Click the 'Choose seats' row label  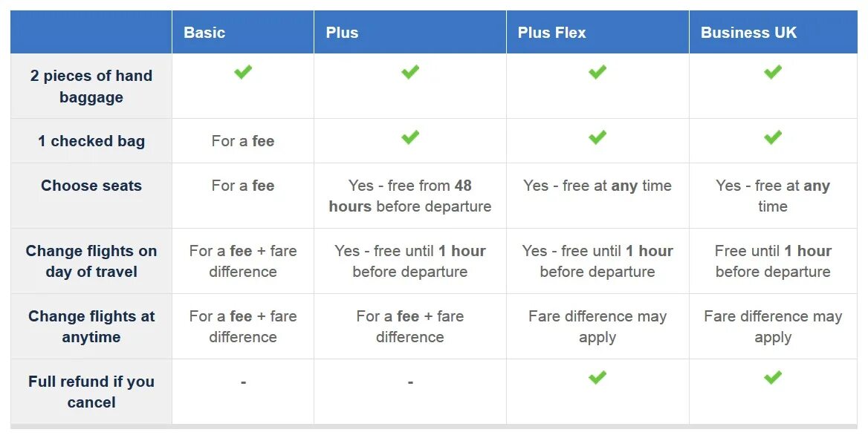pos(91,186)
